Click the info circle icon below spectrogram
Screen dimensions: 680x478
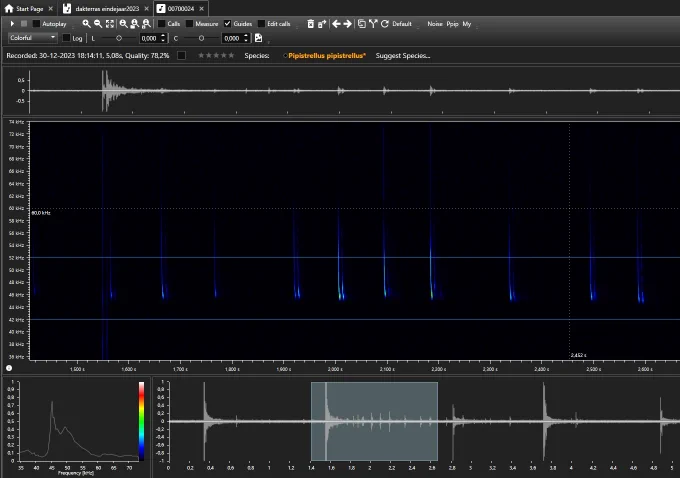tap(9, 368)
